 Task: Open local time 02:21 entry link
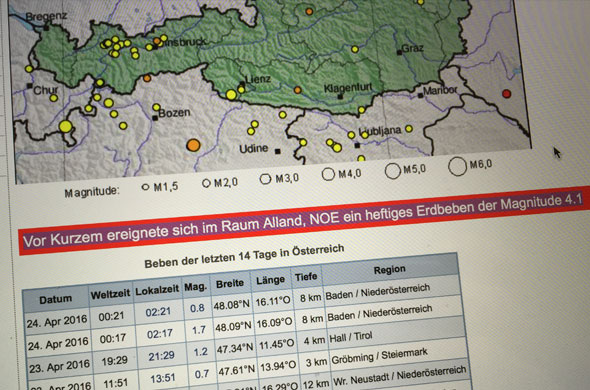[x=158, y=312]
